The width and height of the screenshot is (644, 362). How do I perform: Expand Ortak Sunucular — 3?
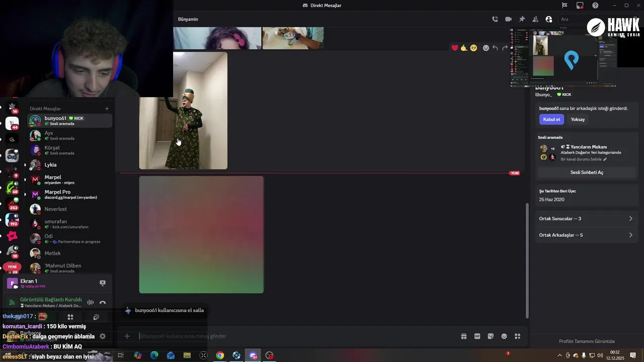click(x=586, y=219)
